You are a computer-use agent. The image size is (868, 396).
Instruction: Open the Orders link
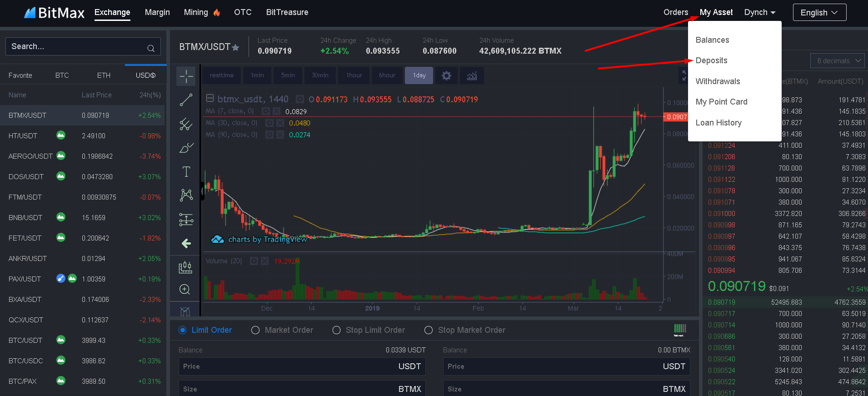pyautogui.click(x=676, y=12)
